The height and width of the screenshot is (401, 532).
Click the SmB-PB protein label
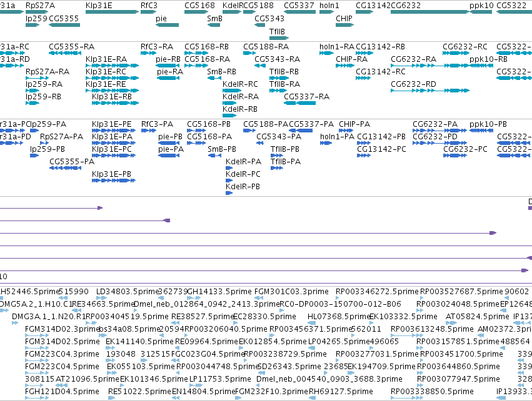point(222,149)
